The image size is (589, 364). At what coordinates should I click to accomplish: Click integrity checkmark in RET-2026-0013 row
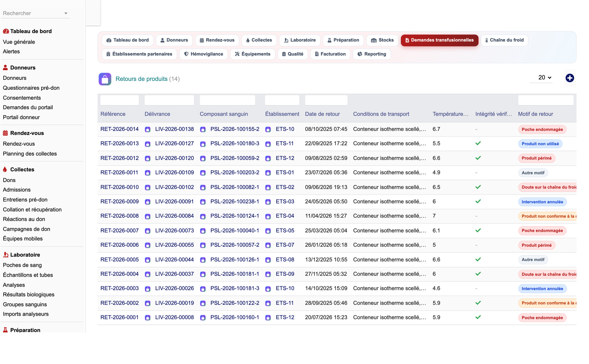[x=478, y=143]
